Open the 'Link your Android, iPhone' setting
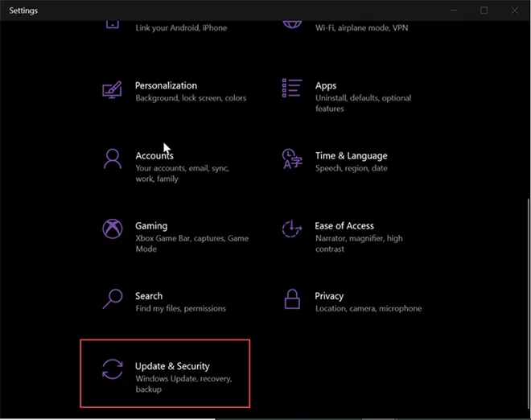 pos(181,28)
